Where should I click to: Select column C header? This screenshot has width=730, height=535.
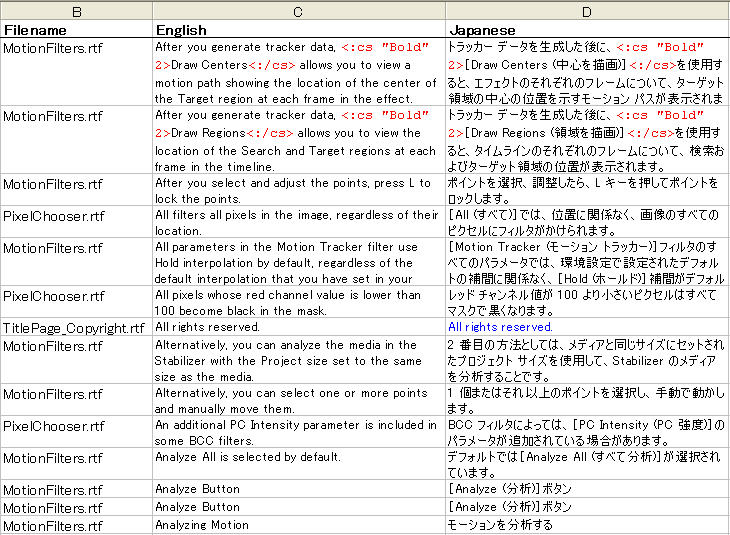pyautogui.click(x=298, y=10)
